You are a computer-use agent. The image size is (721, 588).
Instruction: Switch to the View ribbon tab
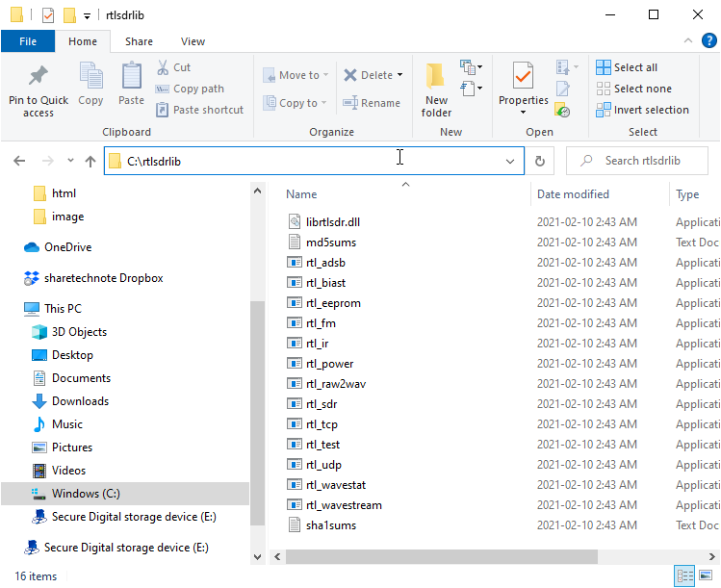193,41
